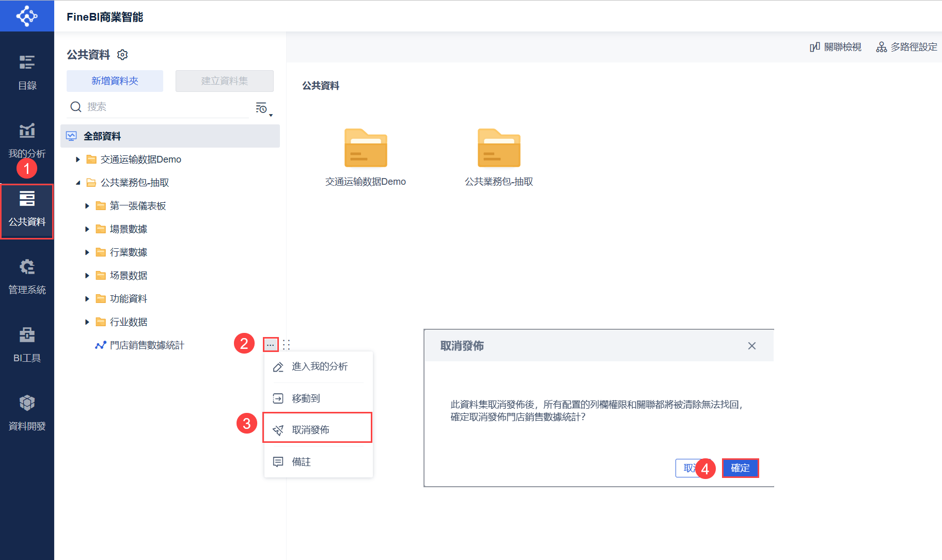Click the 建立資料集 button
942x560 pixels.
[225, 81]
